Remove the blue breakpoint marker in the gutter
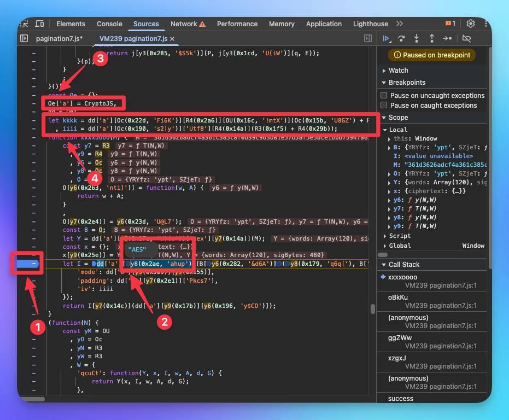This screenshot has height=420, width=509. [x=27, y=264]
